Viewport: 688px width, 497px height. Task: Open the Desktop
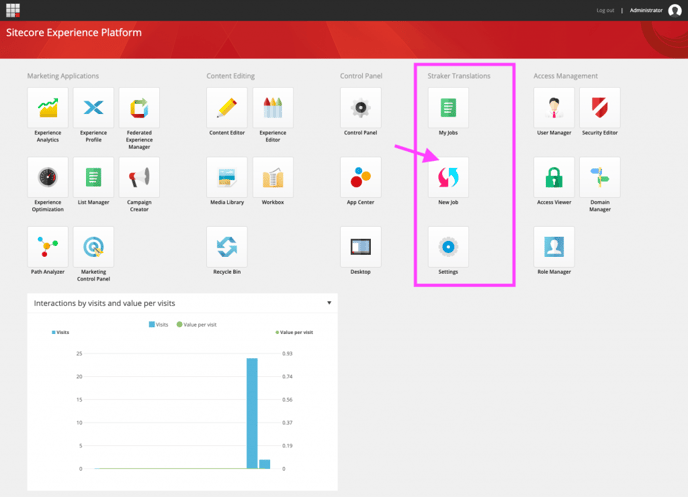361,247
